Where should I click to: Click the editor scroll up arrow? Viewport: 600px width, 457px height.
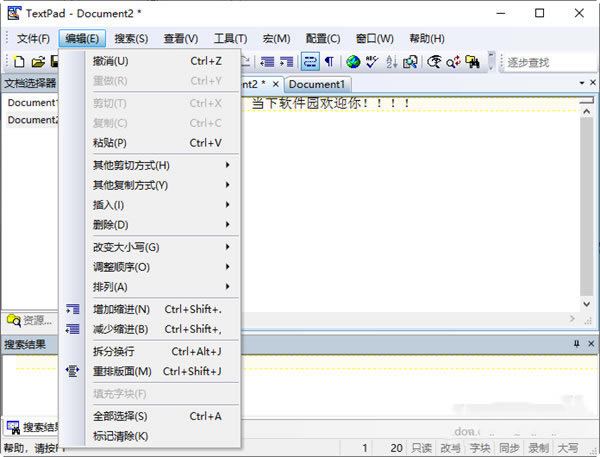coord(586,111)
